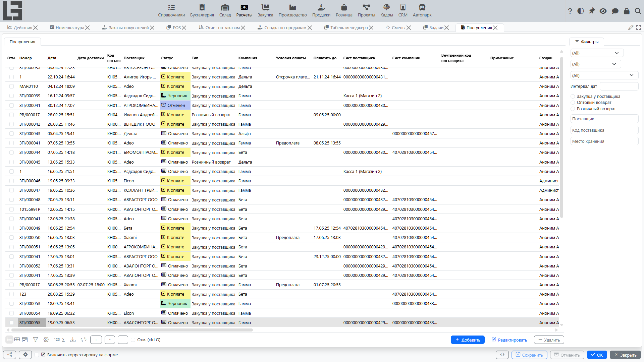Click the download export icon

[72, 340]
